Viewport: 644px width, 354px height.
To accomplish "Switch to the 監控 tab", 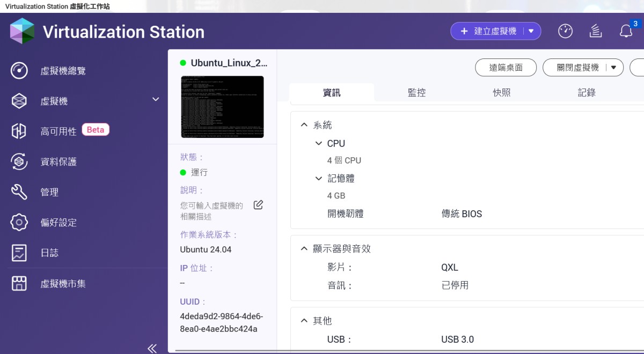I will coord(416,93).
